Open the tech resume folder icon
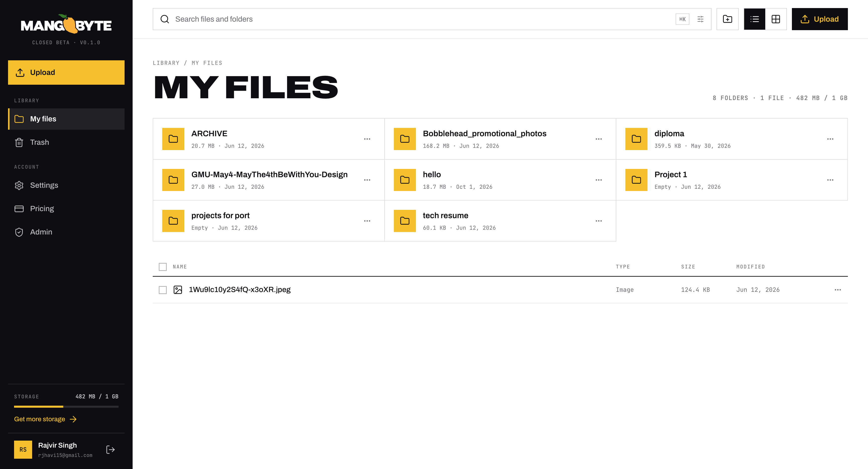This screenshot has height=469, width=868. (405, 221)
